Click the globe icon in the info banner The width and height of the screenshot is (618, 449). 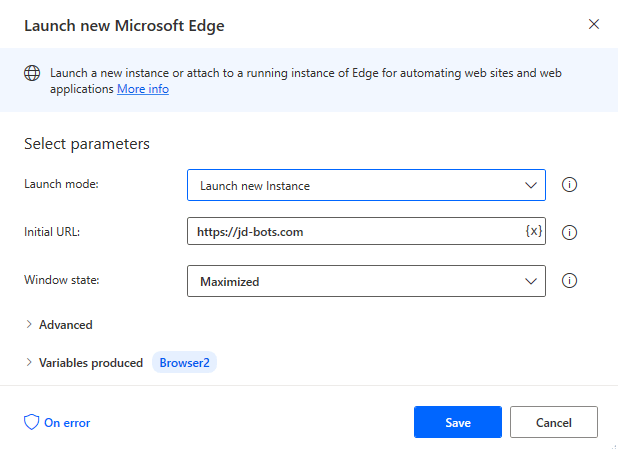[x=32, y=73]
